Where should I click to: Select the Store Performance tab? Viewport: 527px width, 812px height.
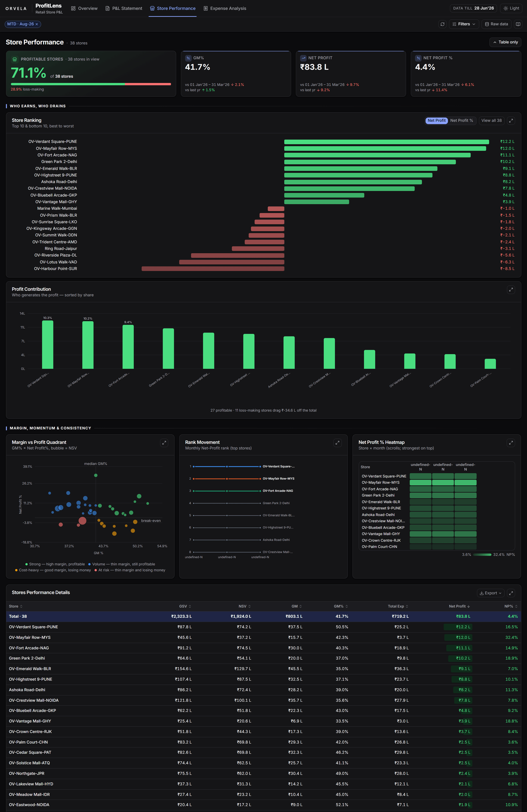click(x=173, y=8)
